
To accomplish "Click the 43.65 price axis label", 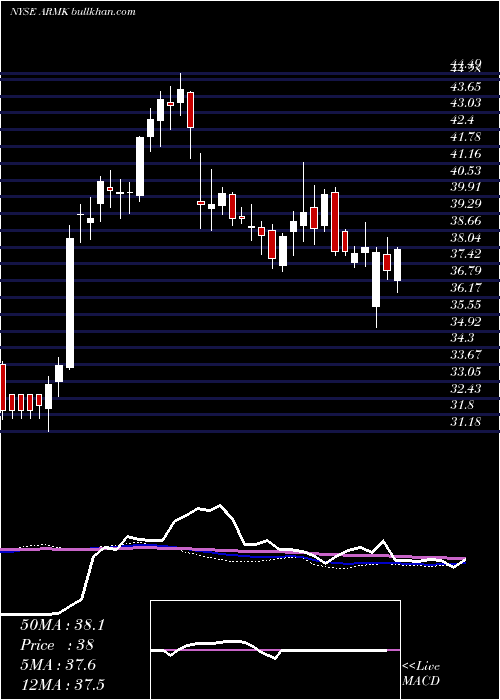I will coord(465,86).
